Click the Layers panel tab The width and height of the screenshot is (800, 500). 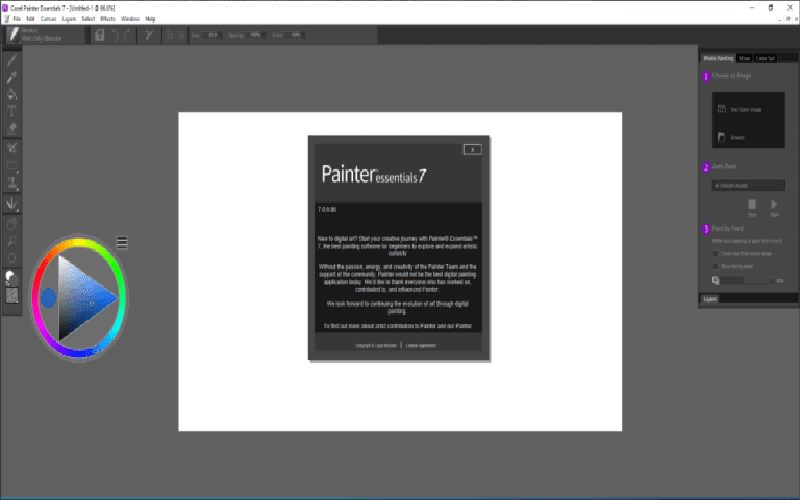tap(710, 299)
